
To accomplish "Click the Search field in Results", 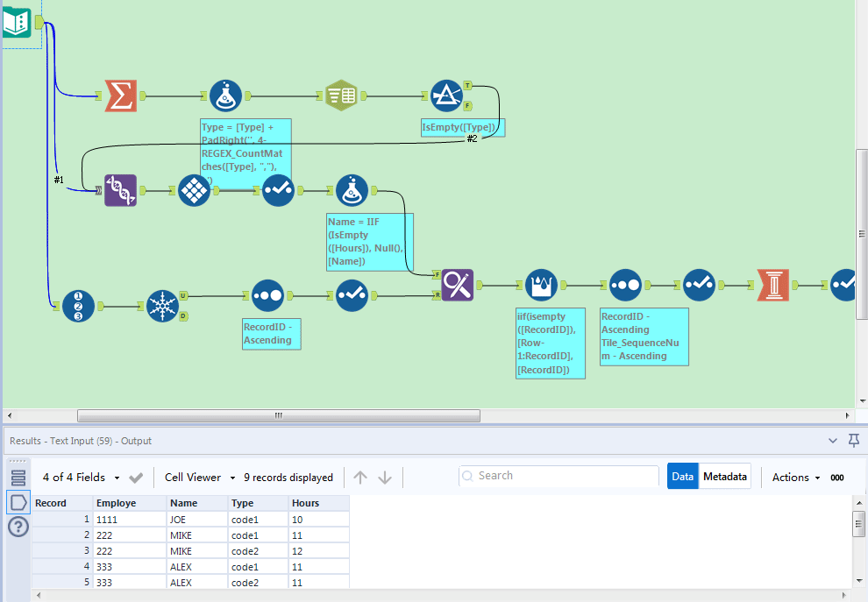I will point(559,476).
